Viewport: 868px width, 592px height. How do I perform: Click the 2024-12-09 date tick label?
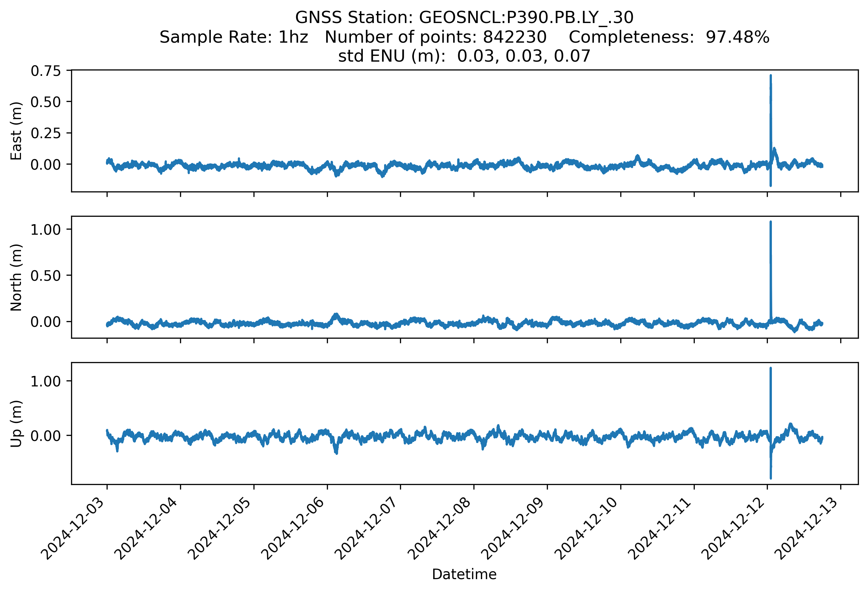[515, 528]
